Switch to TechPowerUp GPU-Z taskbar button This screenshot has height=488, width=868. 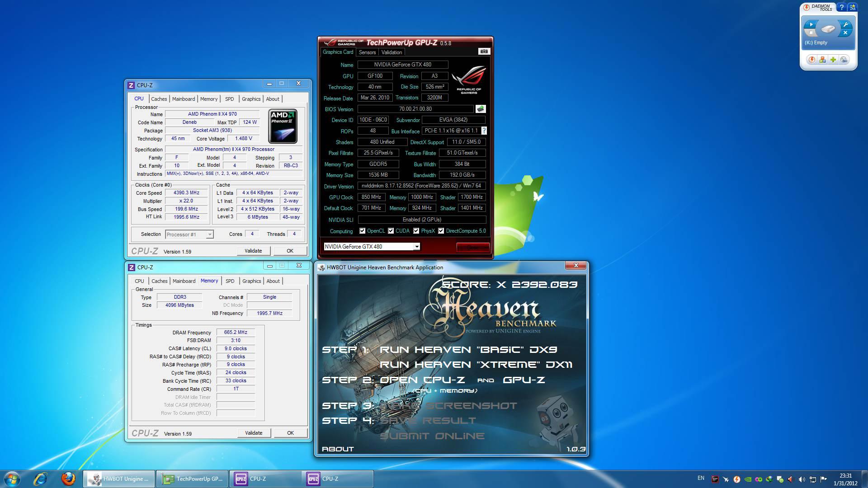(x=193, y=479)
